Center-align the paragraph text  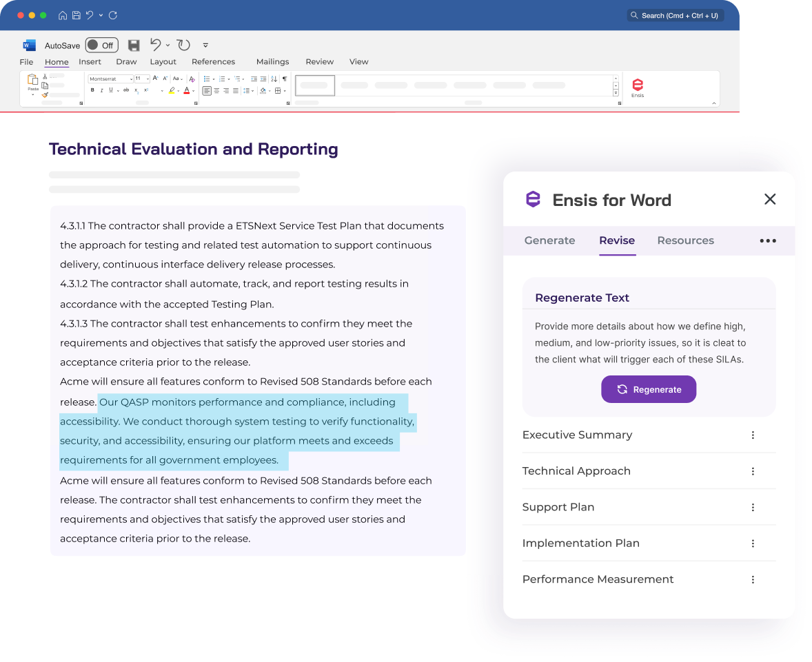(216, 90)
